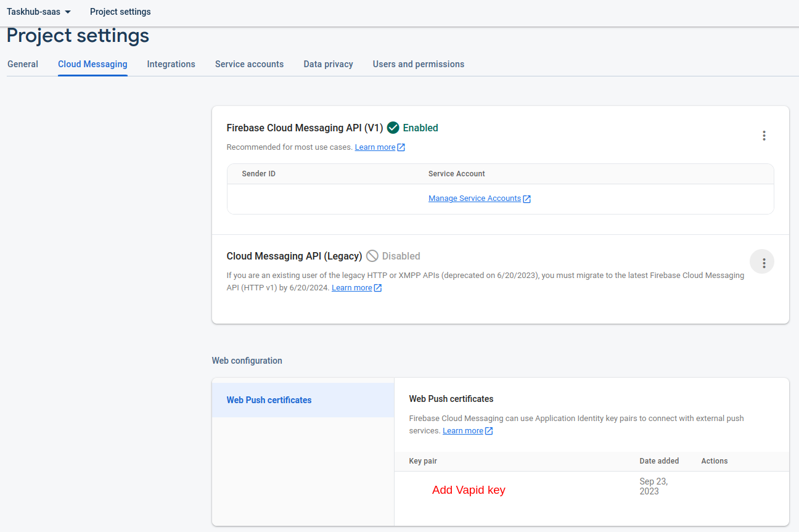Click the green Enabled checkmark icon
The image size is (799, 532).
coord(393,128)
